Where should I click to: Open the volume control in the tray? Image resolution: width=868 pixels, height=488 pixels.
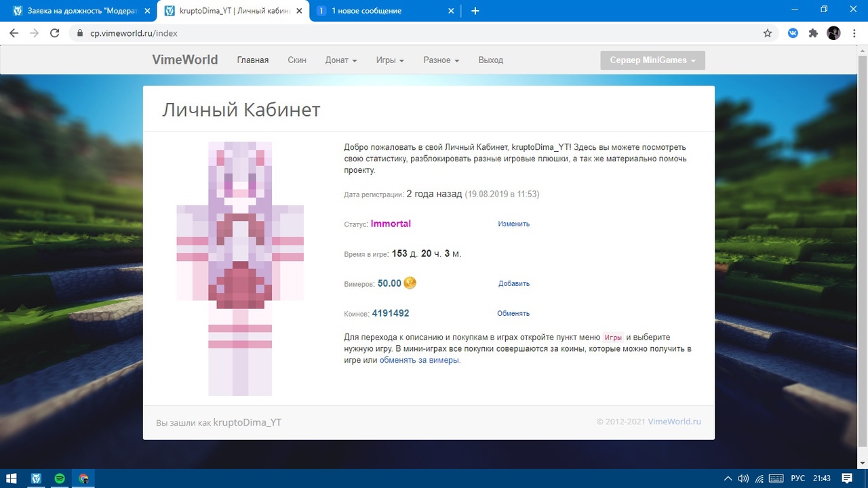click(x=743, y=478)
